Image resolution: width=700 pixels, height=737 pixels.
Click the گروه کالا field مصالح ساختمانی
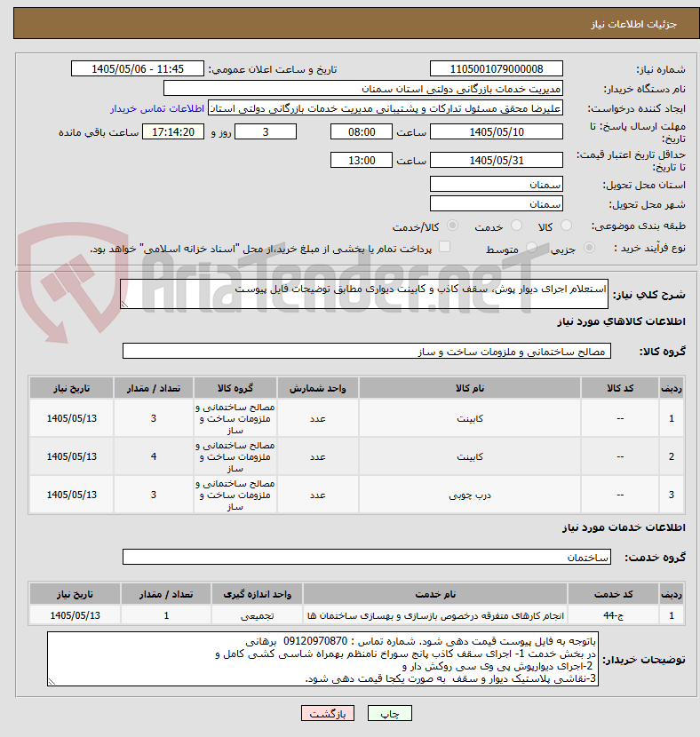click(367, 351)
